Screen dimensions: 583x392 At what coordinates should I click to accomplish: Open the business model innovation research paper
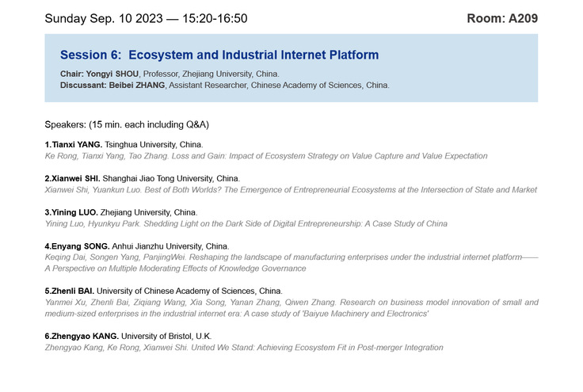291,308
